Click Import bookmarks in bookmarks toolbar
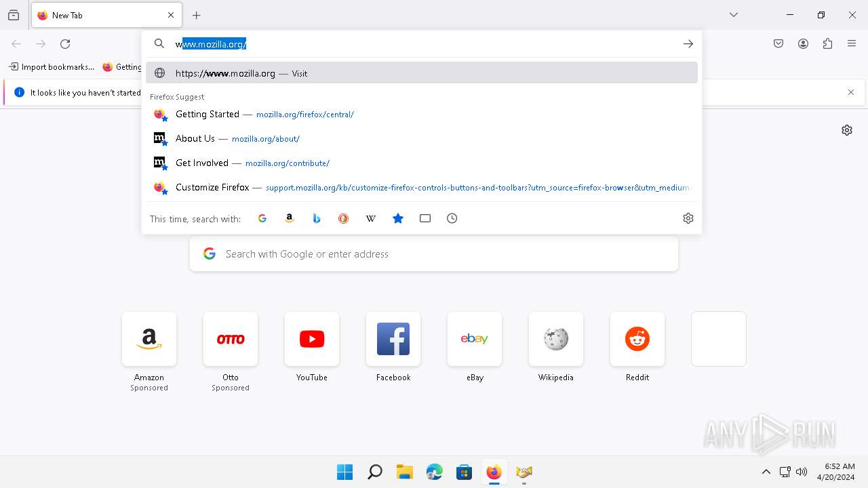Image resolution: width=868 pixels, height=488 pixels. tap(52, 67)
